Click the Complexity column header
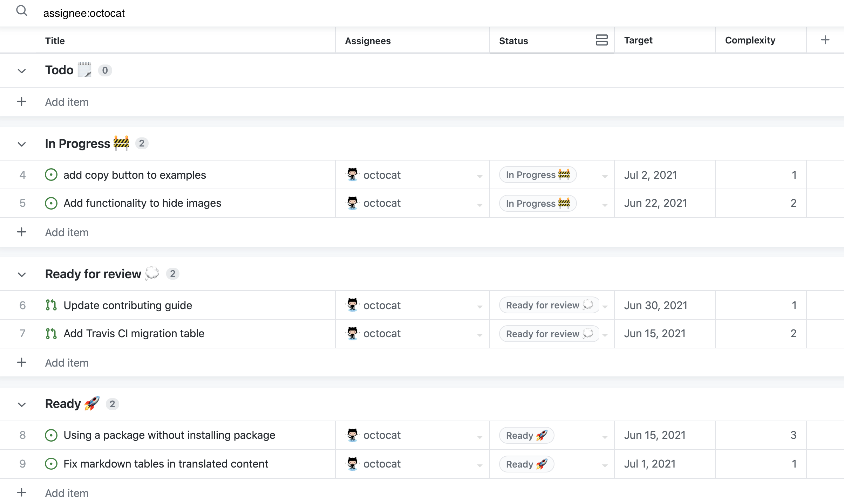The image size is (844, 504). pos(750,40)
